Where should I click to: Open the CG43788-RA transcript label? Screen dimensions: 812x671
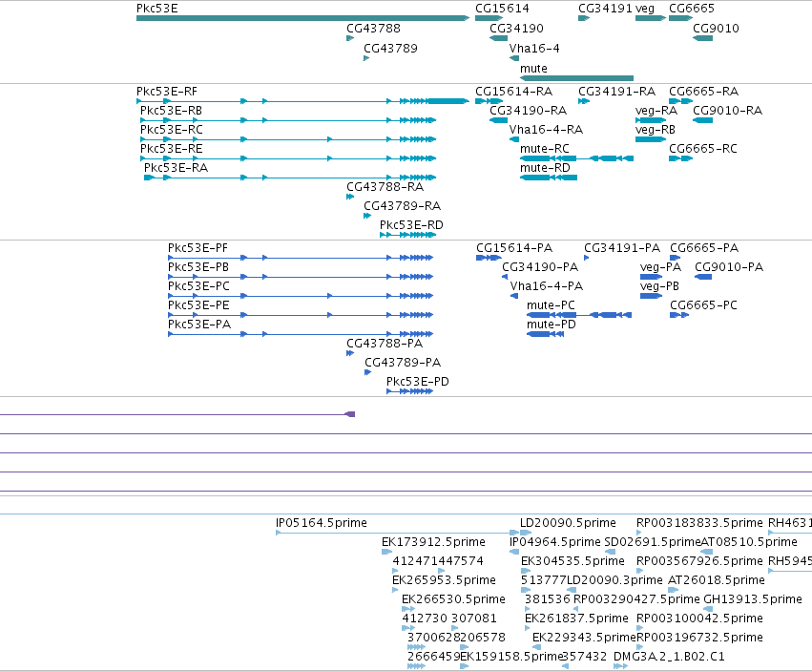pos(385,186)
